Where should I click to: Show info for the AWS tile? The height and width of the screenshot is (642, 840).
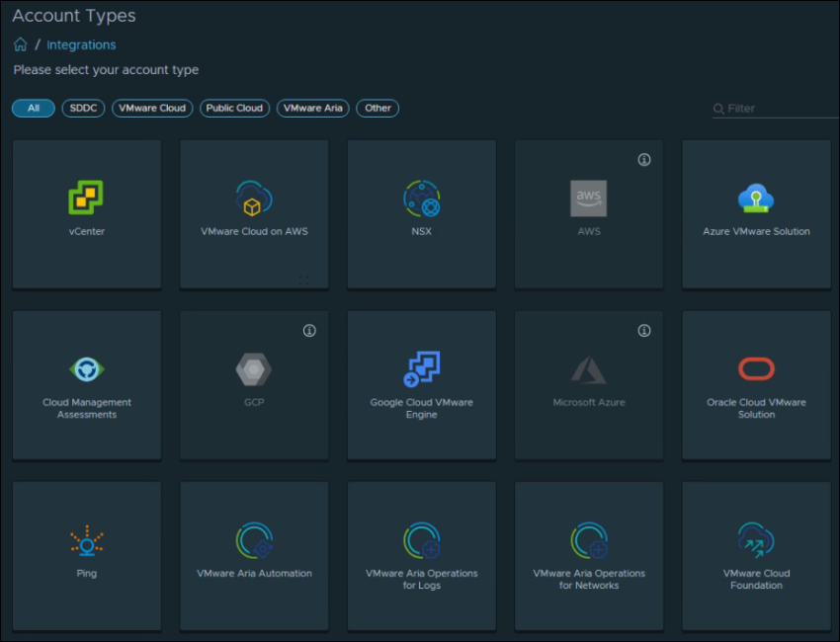point(644,160)
